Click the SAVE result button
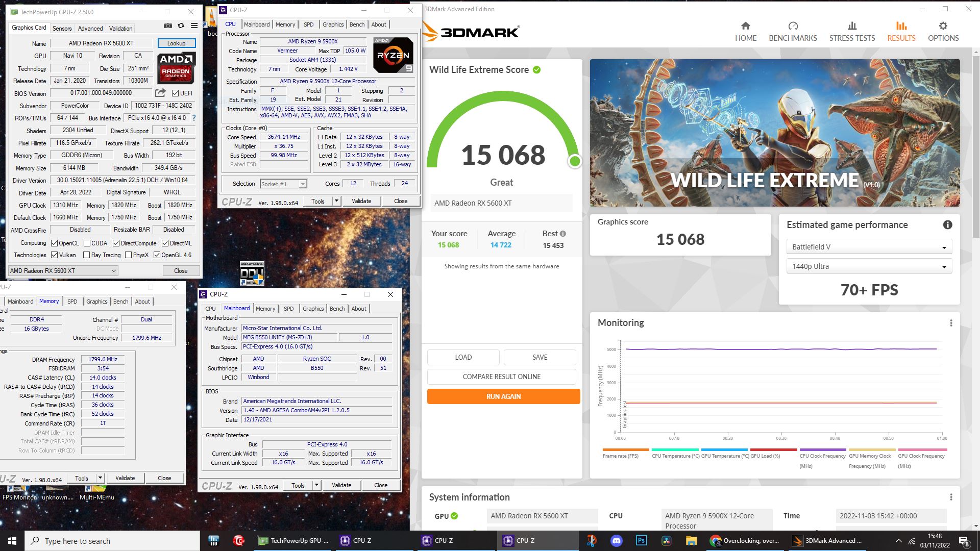Screen dimensions: 980x551 (540, 357)
